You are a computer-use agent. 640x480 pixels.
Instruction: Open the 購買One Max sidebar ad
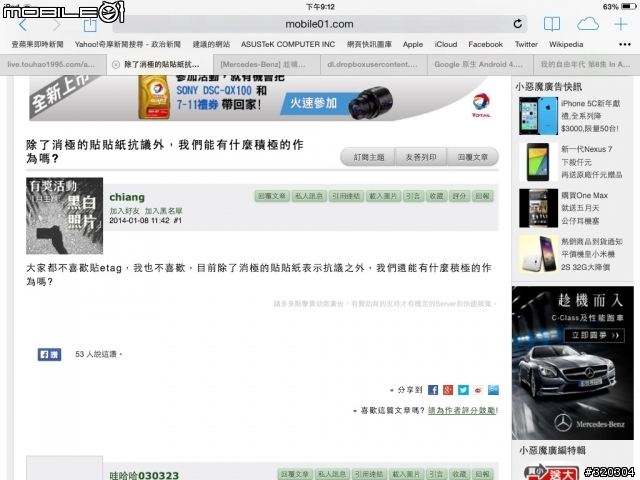(x=565, y=208)
